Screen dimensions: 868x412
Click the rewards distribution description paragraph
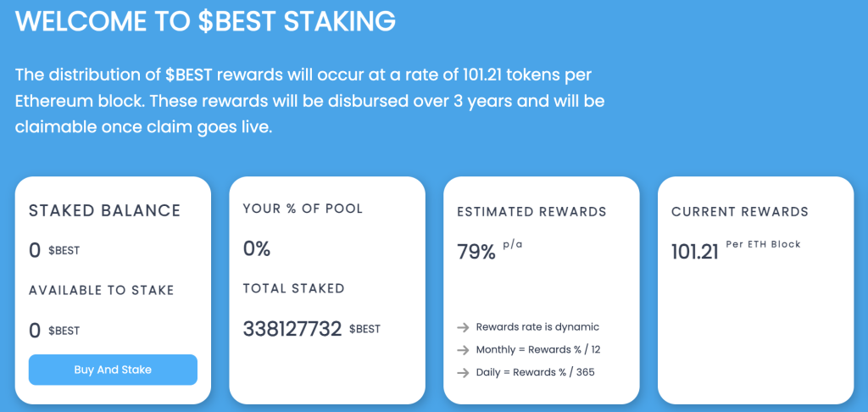309,101
